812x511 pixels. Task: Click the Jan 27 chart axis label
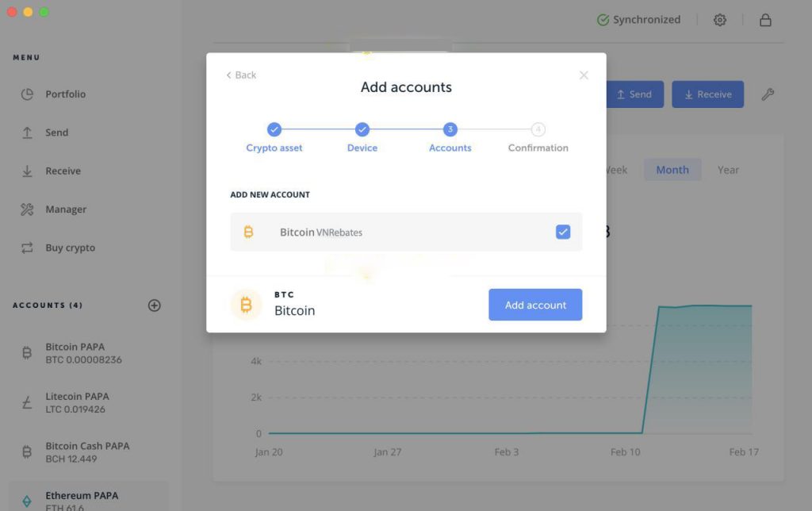[387, 452]
